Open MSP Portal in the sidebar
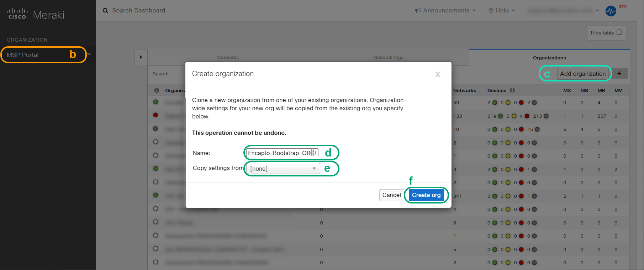The image size is (644, 270). [23, 55]
